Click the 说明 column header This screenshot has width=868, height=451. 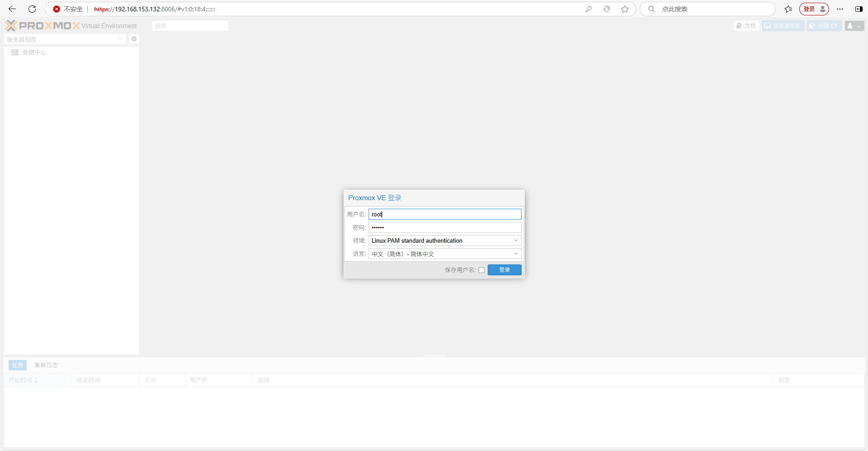[513, 380]
